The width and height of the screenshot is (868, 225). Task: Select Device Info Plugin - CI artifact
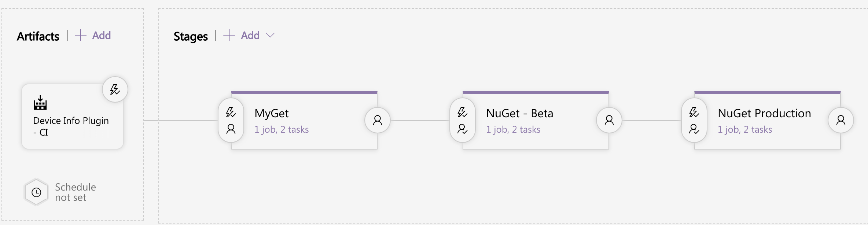71,126
